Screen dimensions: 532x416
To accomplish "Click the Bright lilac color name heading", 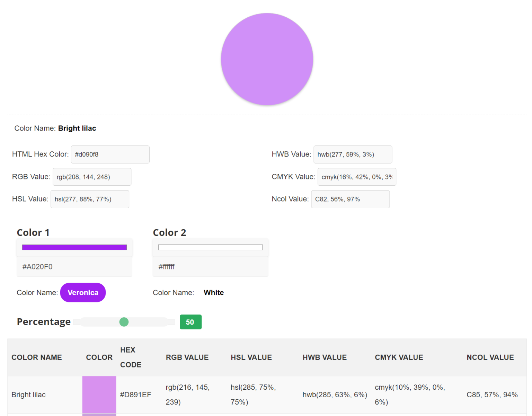I will coord(77,129).
